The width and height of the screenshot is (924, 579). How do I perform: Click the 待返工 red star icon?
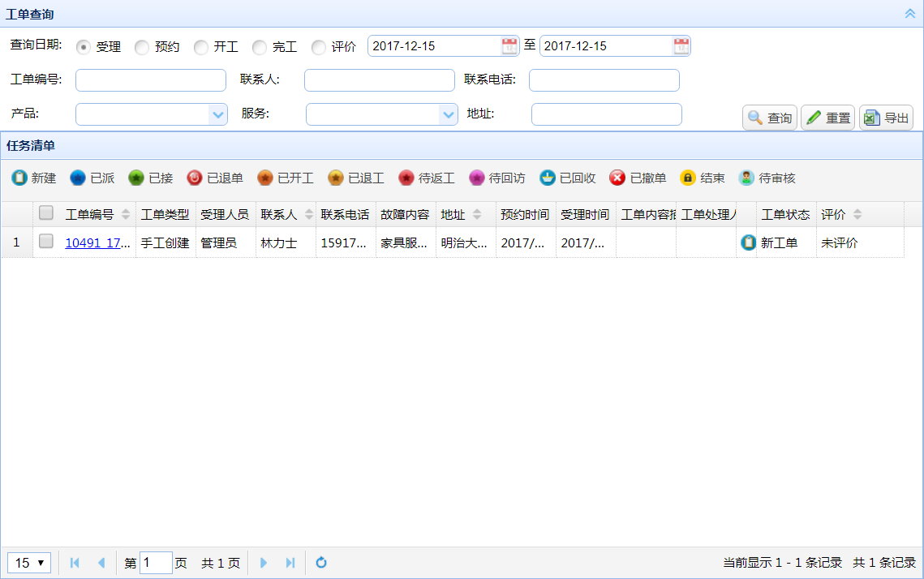pyautogui.click(x=406, y=178)
